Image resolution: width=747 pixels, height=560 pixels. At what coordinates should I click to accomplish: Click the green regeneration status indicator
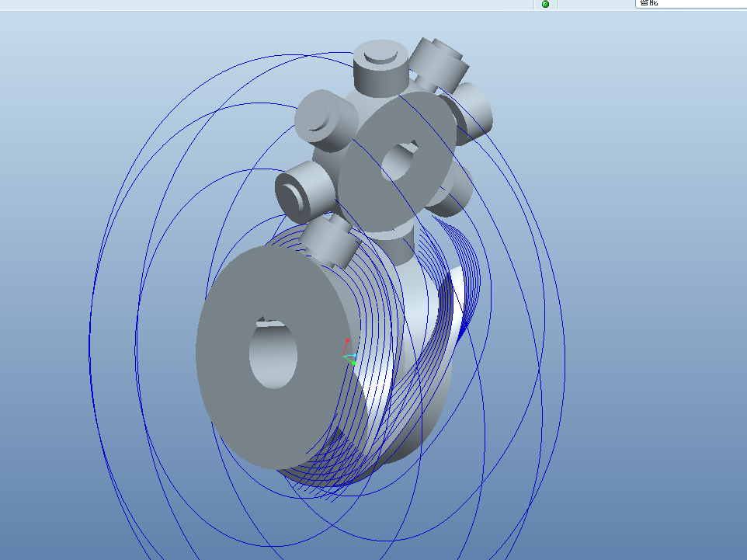point(545,5)
